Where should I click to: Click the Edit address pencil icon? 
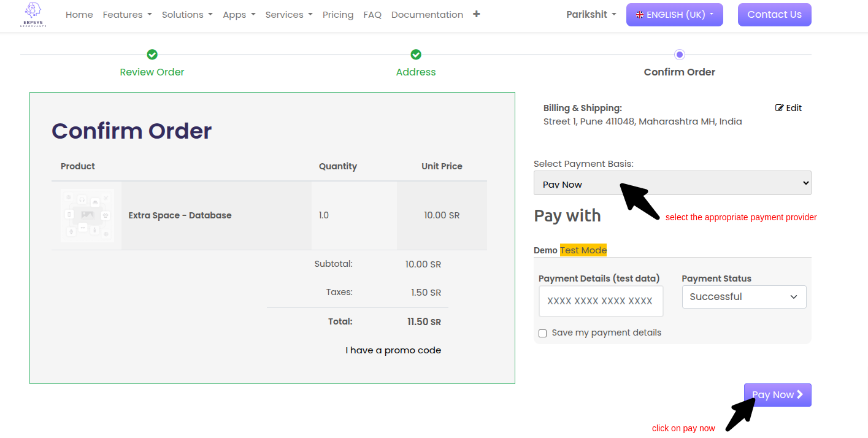(x=780, y=108)
